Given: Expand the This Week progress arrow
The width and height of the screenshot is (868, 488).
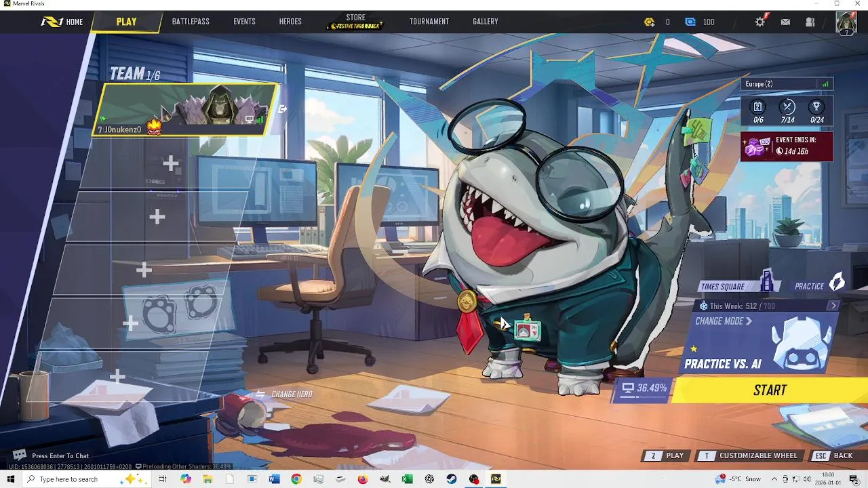Looking at the screenshot, I should click(833, 306).
